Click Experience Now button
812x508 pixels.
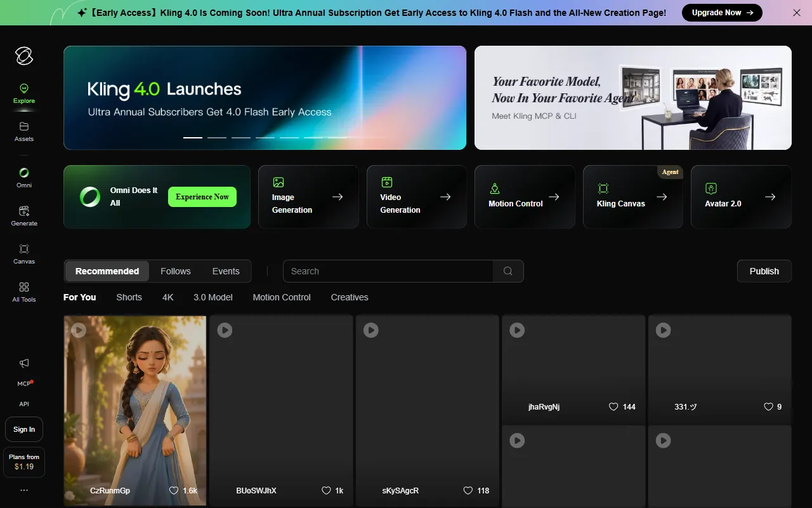tap(202, 197)
